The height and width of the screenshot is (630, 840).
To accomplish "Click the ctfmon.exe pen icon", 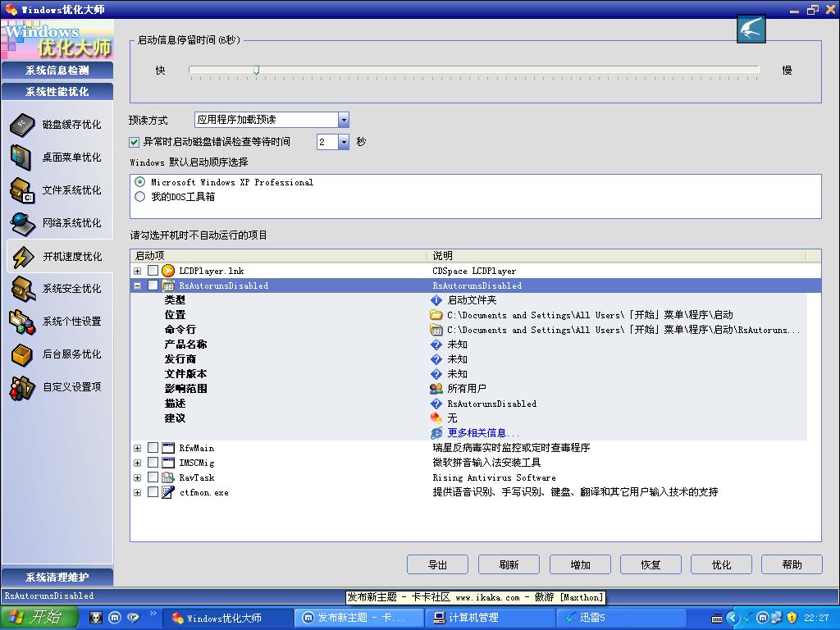I will click(x=168, y=492).
